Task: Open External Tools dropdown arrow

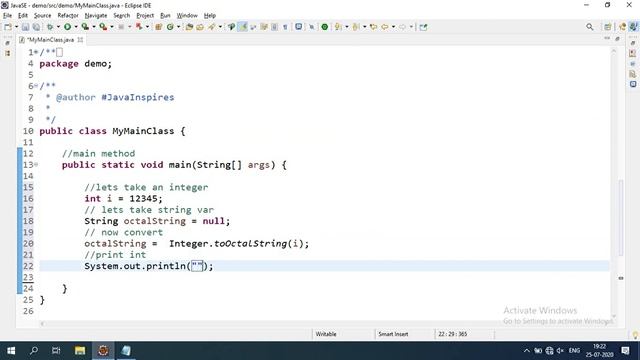Action: click(x=112, y=27)
